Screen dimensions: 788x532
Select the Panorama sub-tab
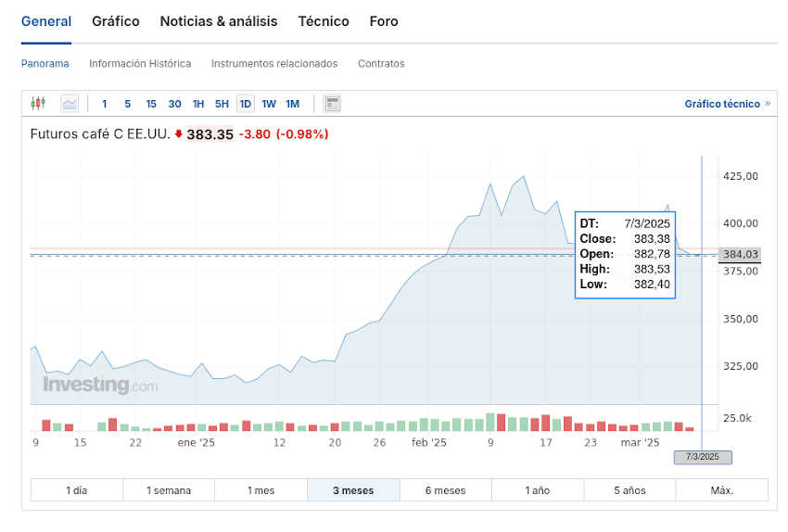click(45, 64)
